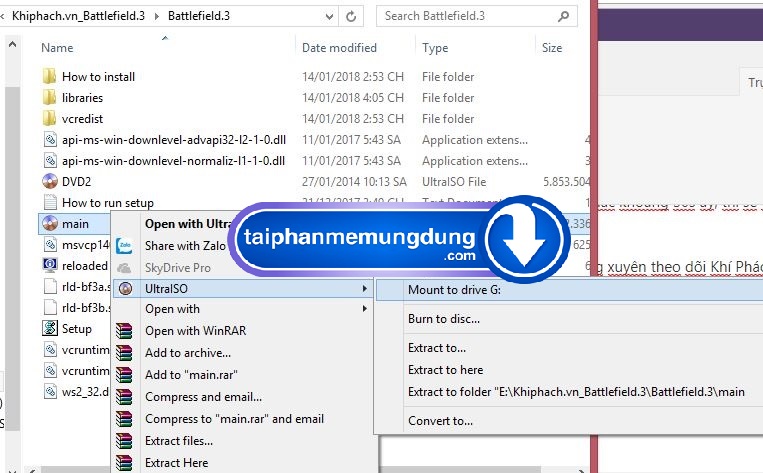Select the How to run setup file name
The image size is (763, 473).
(108, 202)
